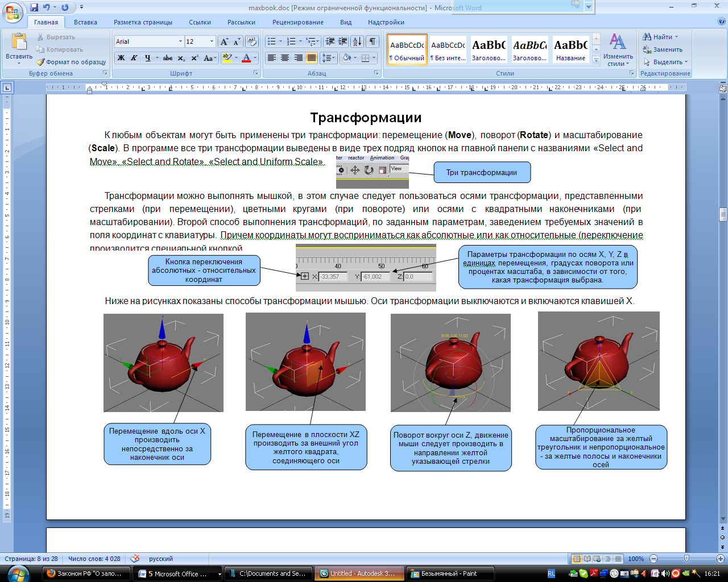Toggle italic (К) formatting
The image size is (728, 582).
click(134, 58)
